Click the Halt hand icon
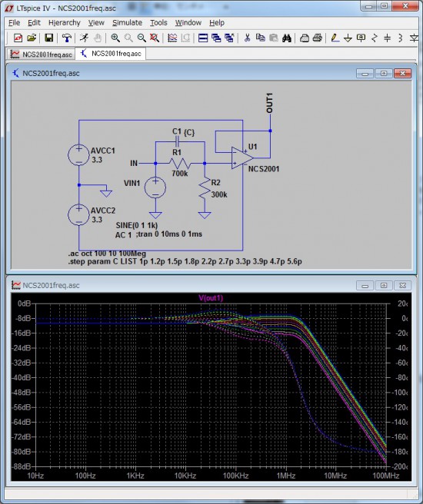Screen dimensions: 423x504 click(x=98, y=38)
